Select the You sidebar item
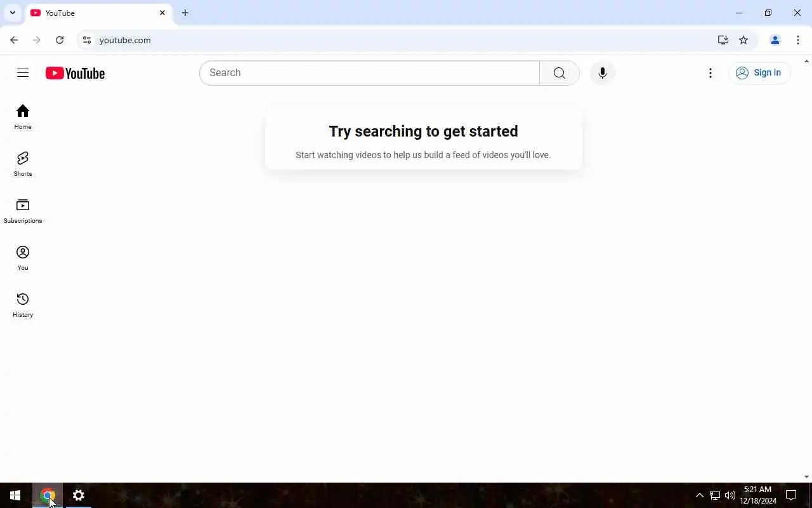Screen dimensions: 812x508 [23, 258]
